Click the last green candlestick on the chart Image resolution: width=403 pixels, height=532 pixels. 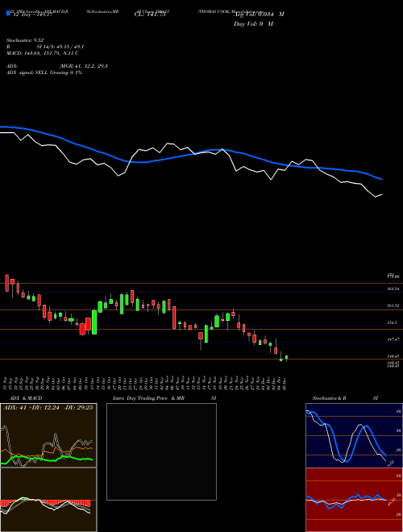[287, 358]
